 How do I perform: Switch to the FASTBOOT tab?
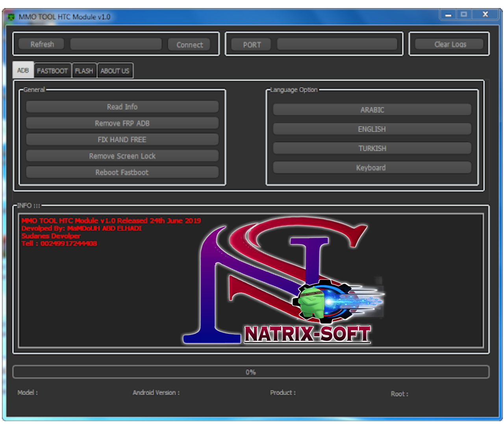(x=52, y=71)
